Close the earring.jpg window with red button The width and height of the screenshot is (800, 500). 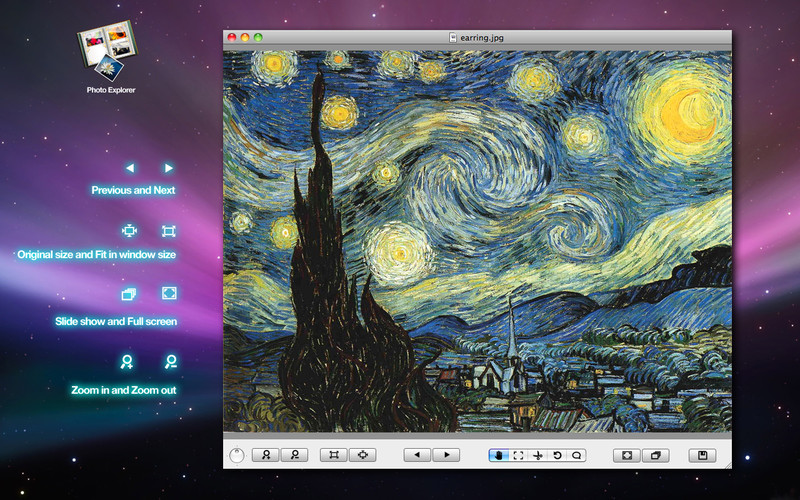click(232, 37)
